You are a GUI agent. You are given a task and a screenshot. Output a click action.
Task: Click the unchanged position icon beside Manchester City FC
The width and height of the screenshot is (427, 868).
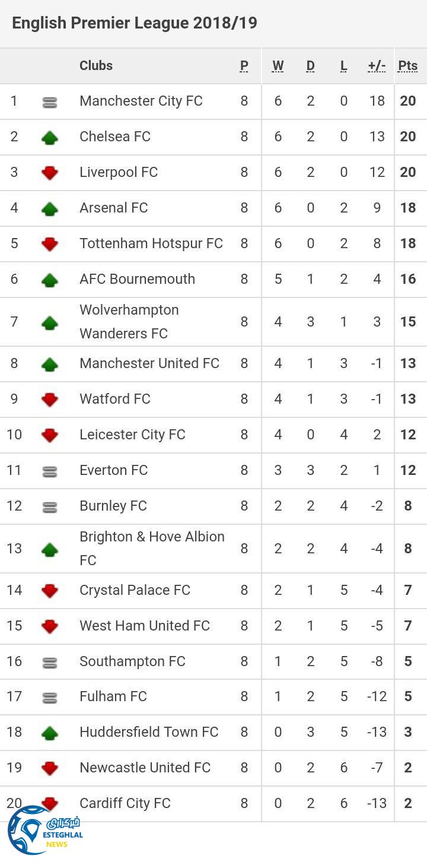click(50, 102)
